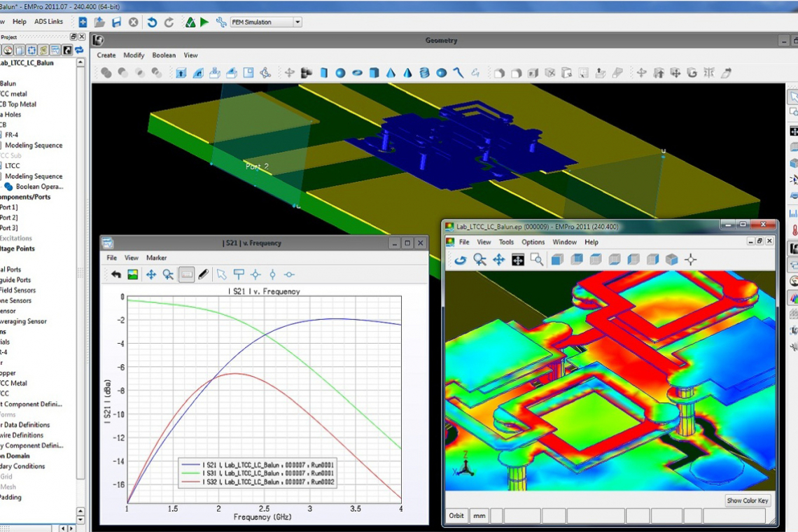Click the Extrude tool icon in Geometry toolbar
The height and width of the screenshot is (532, 798).
tap(181, 73)
